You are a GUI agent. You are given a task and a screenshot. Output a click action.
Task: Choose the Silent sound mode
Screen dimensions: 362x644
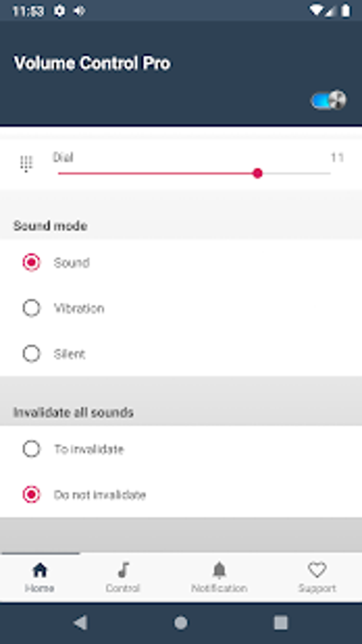[32, 354]
